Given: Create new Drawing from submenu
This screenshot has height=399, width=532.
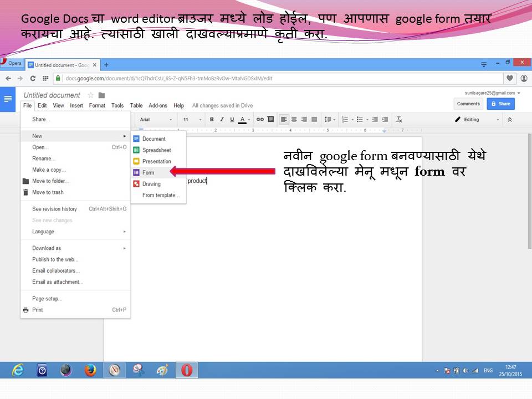Looking at the screenshot, I should tap(158, 184).
